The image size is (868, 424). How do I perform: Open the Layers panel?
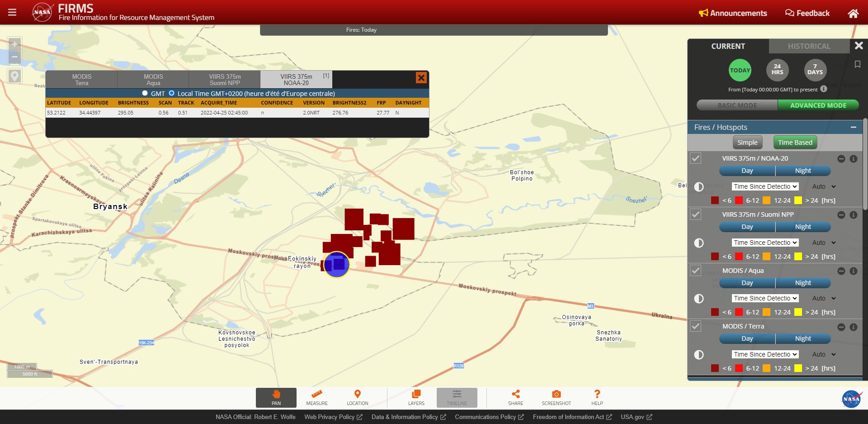[x=416, y=397]
